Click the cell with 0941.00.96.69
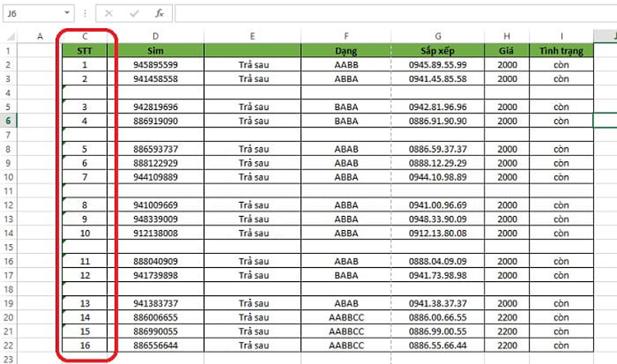The height and width of the screenshot is (364, 617). [x=438, y=205]
